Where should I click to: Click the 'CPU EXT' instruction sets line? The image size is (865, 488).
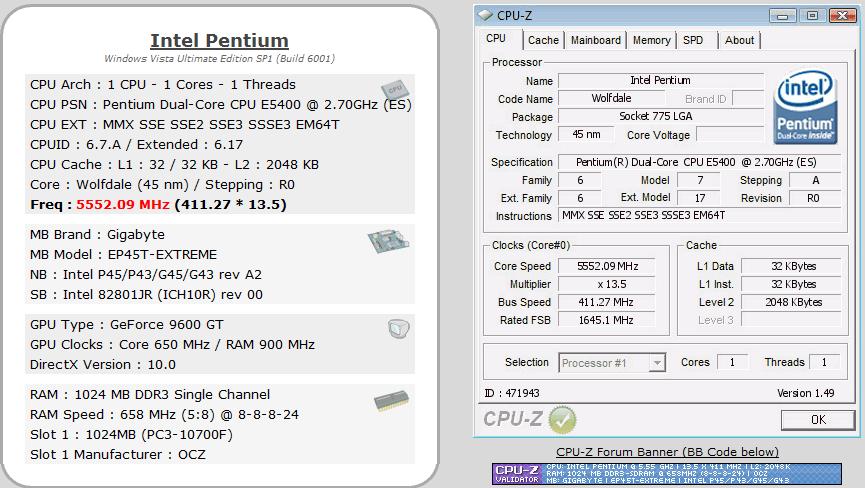click(184, 125)
